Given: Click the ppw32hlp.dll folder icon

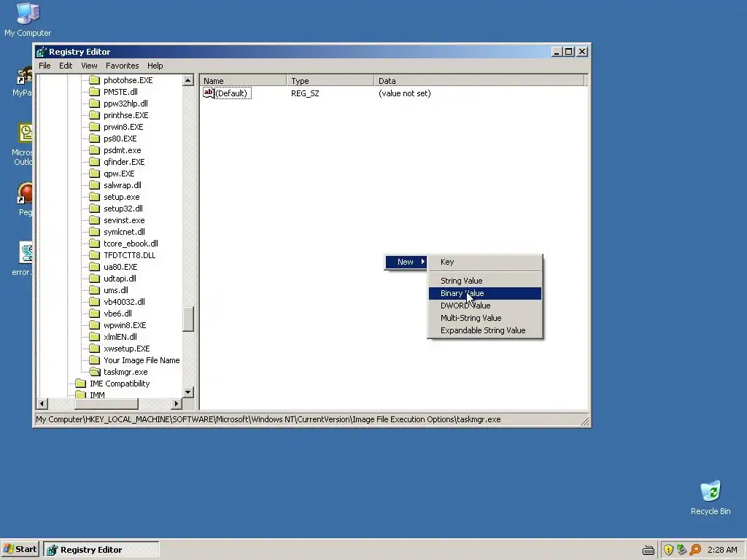Looking at the screenshot, I should 95,104.
